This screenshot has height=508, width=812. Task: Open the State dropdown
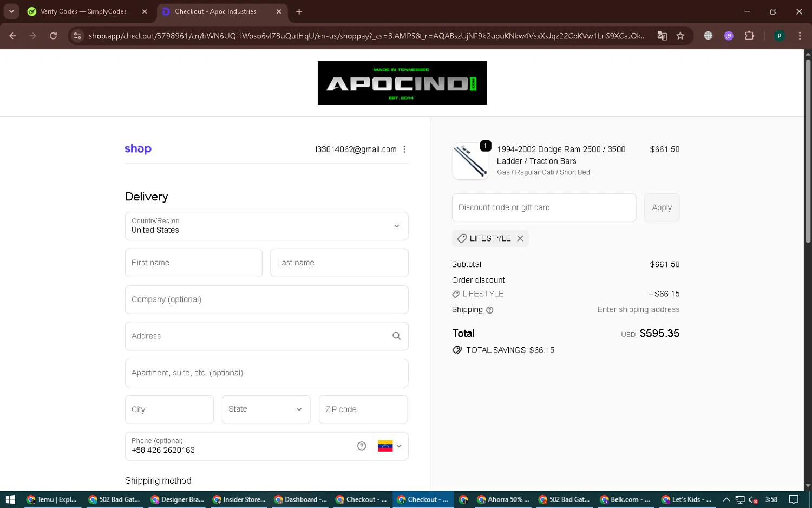click(266, 409)
